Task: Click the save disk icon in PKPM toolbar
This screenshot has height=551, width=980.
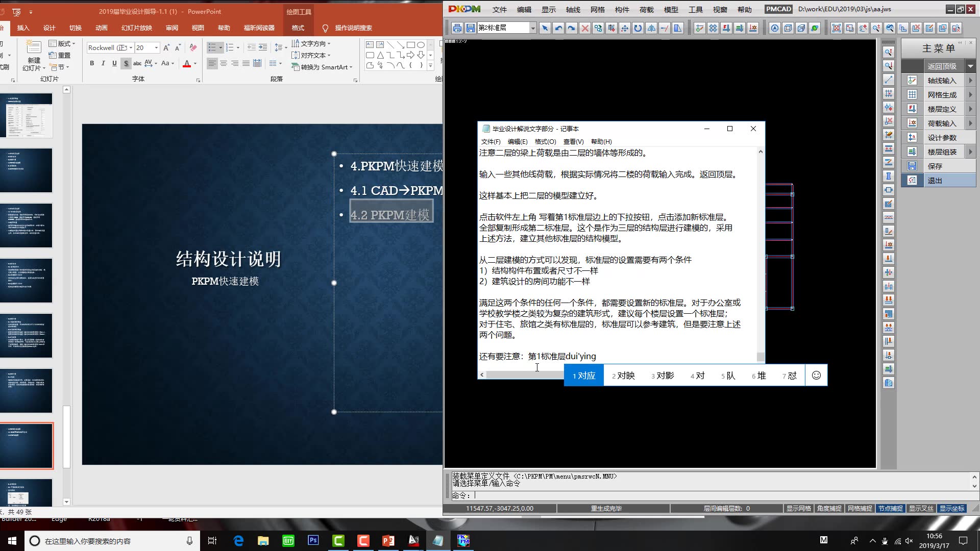Action: pos(470,28)
